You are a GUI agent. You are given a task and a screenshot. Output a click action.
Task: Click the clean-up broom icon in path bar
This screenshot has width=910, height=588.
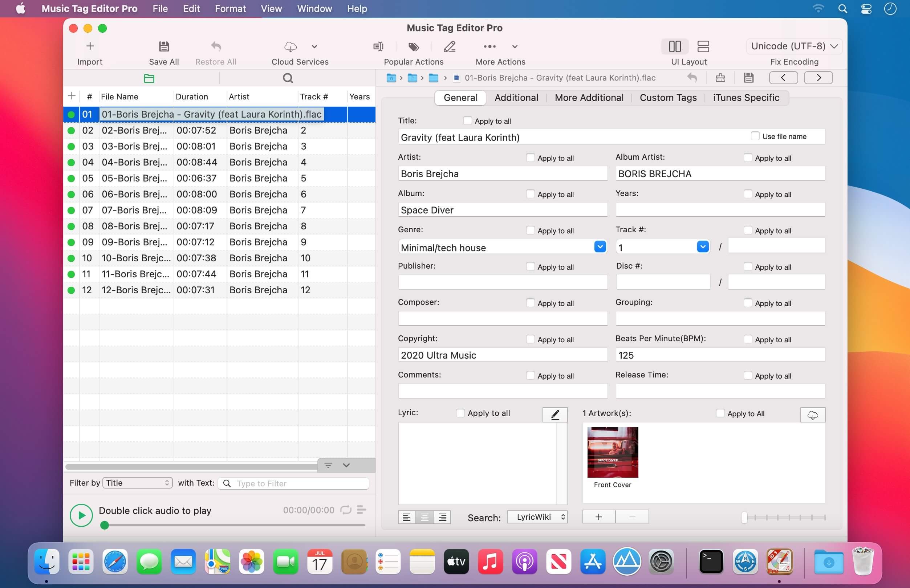(720, 78)
